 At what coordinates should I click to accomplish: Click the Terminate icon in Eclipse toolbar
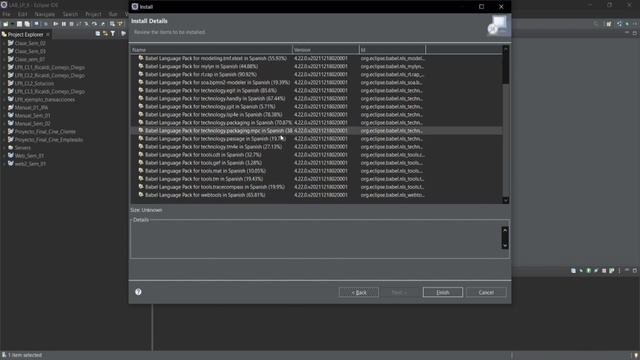[71, 24]
